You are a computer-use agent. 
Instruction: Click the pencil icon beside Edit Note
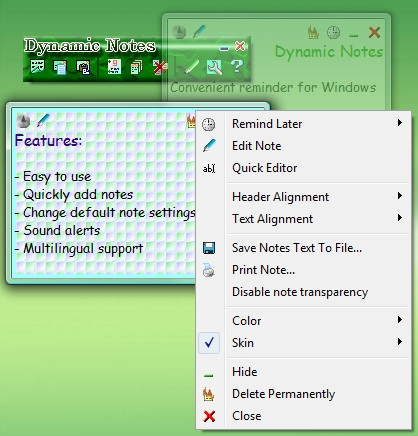[209, 146]
